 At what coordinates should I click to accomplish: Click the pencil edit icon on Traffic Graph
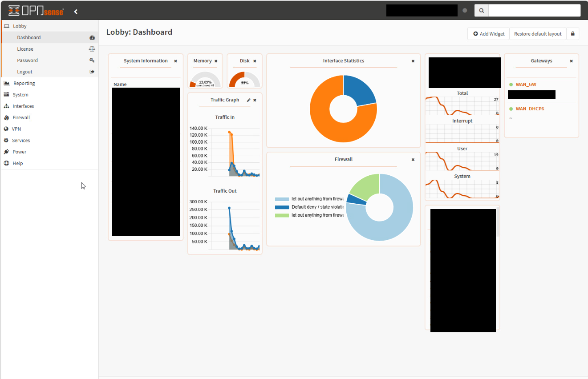coord(249,100)
